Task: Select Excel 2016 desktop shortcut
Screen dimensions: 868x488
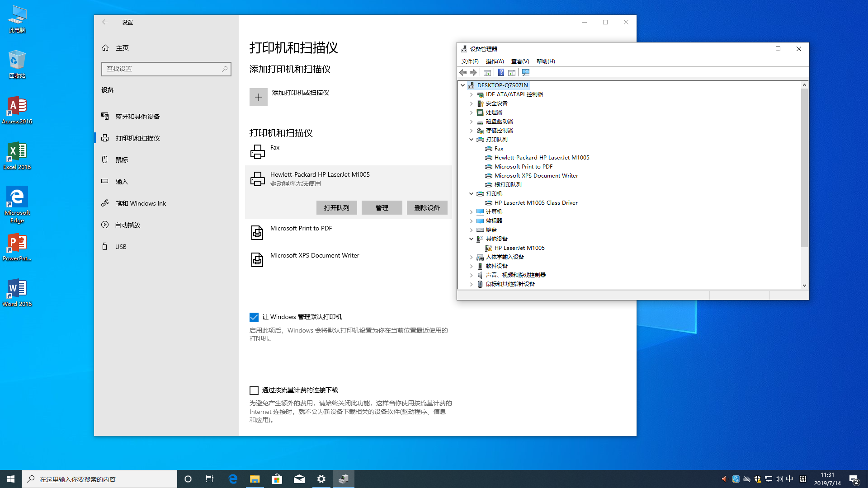Action: [17, 156]
